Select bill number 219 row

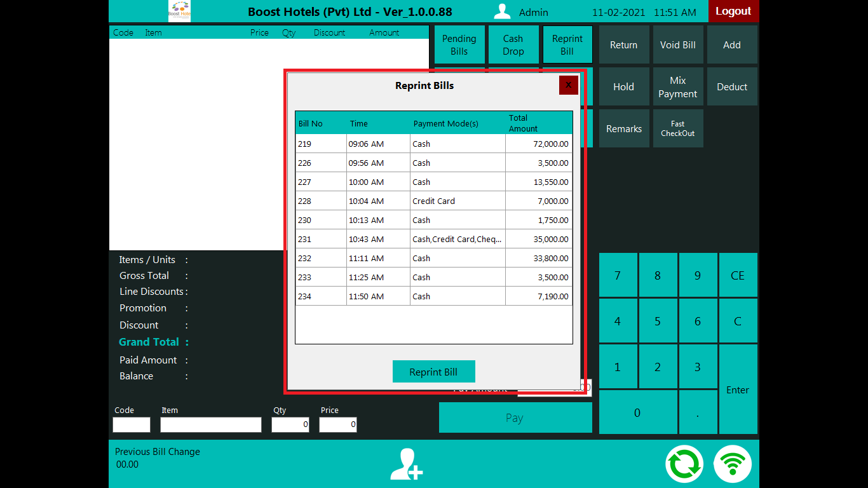pos(433,144)
